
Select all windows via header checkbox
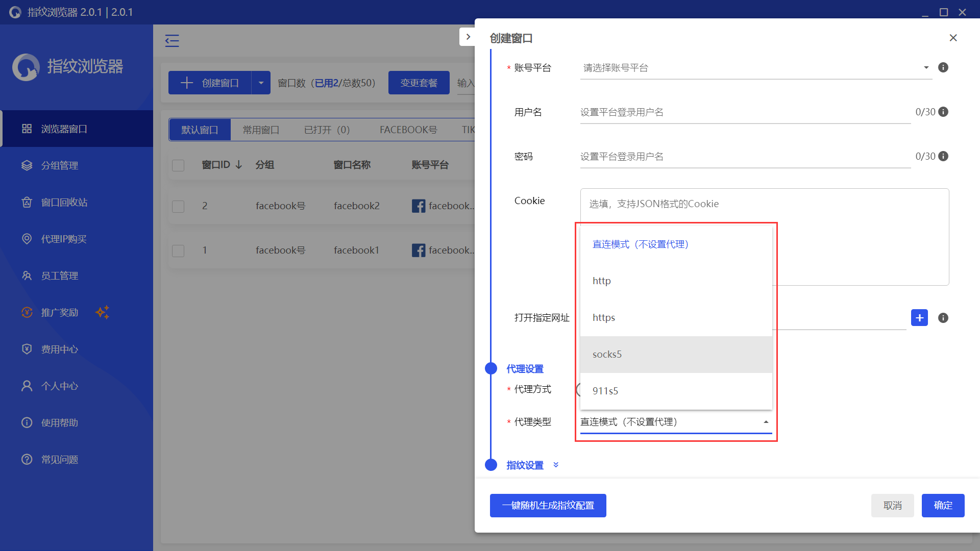click(x=178, y=165)
